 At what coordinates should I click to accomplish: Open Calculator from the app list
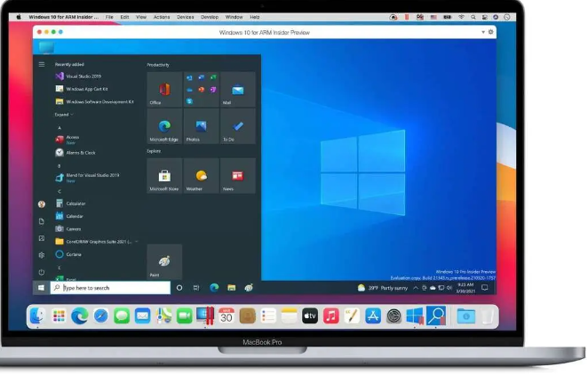(70, 203)
